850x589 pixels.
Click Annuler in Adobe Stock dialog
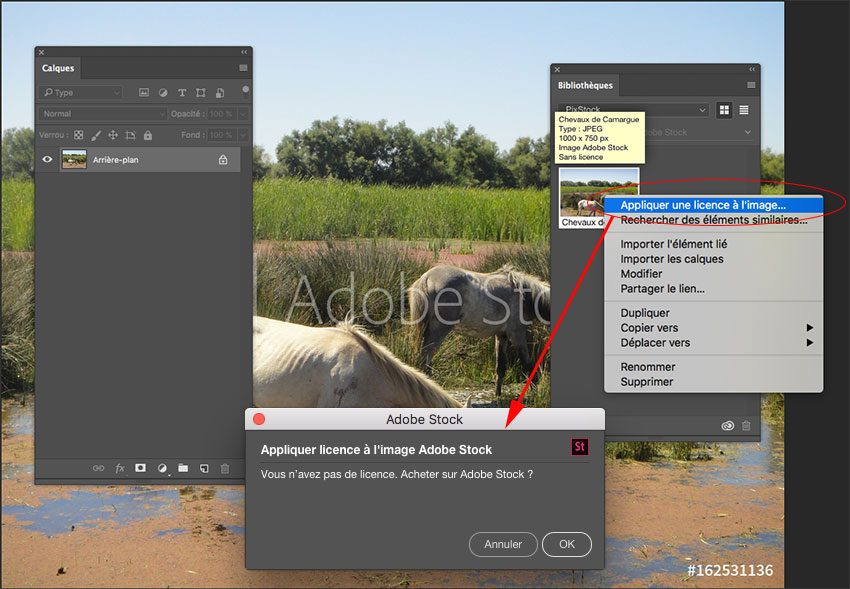tap(503, 544)
